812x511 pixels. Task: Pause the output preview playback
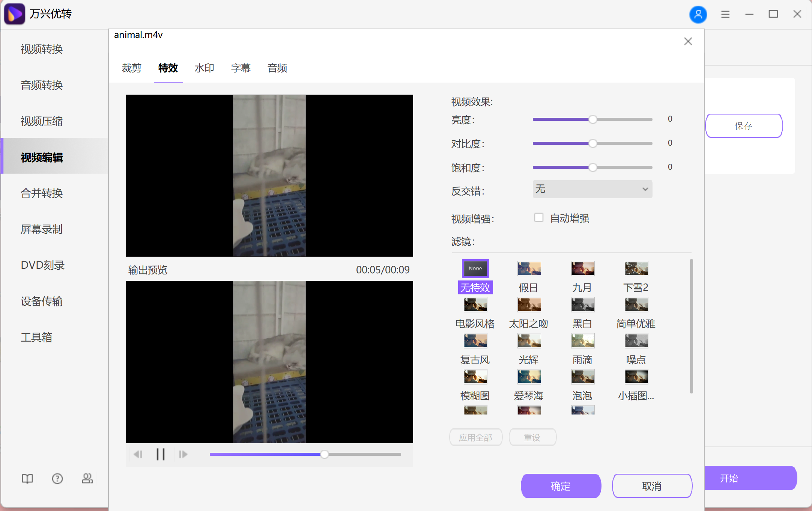[161, 454]
